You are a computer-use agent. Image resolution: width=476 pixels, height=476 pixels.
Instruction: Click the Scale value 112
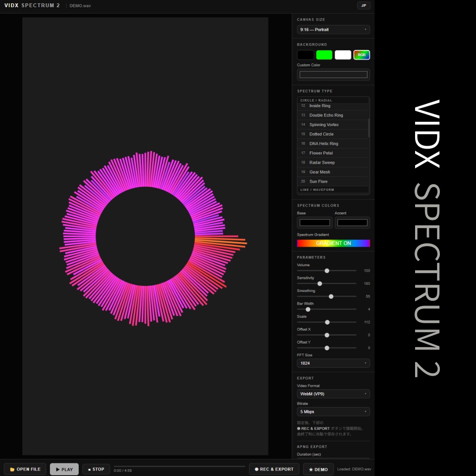tap(367, 322)
